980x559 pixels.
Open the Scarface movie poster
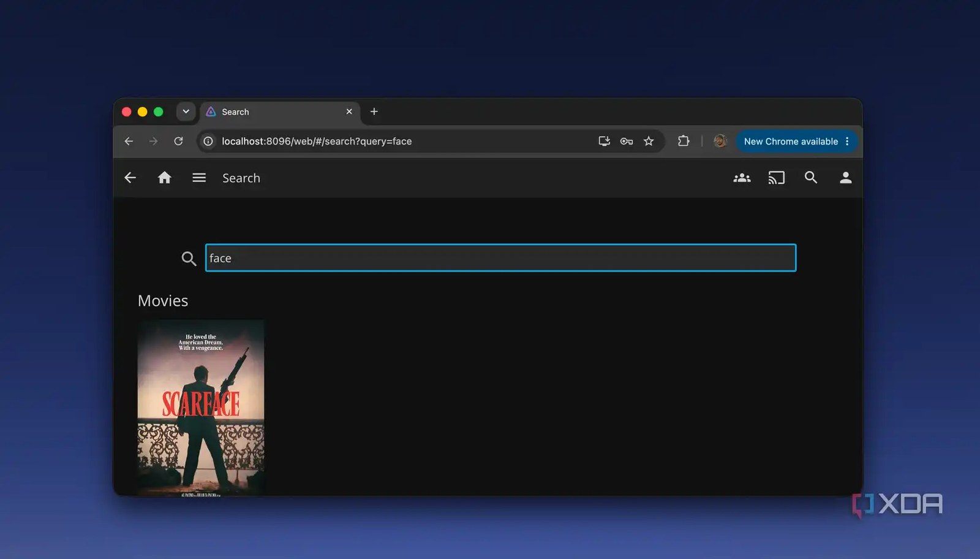201,408
